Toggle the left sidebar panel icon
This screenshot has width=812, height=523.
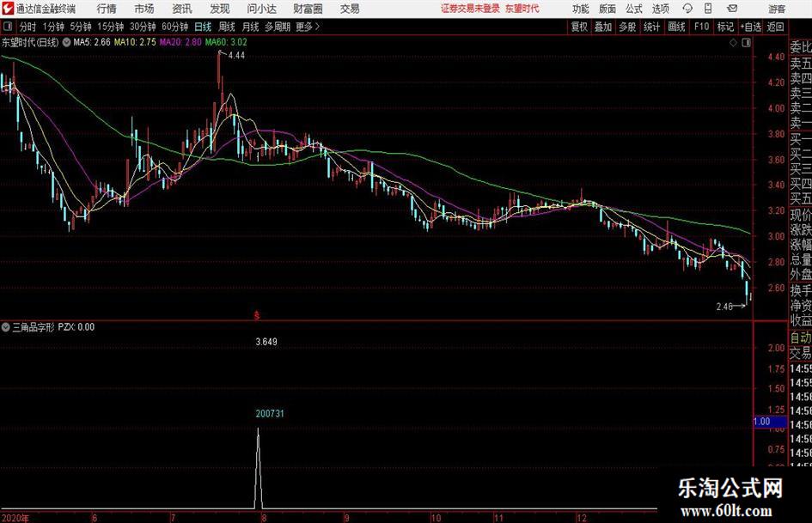coord(8,27)
